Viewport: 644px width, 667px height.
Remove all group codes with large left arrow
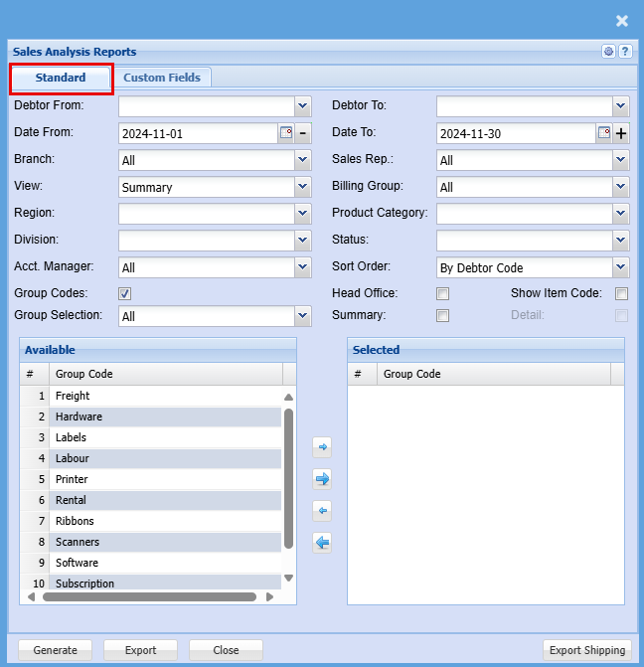[x=321, y=543]
